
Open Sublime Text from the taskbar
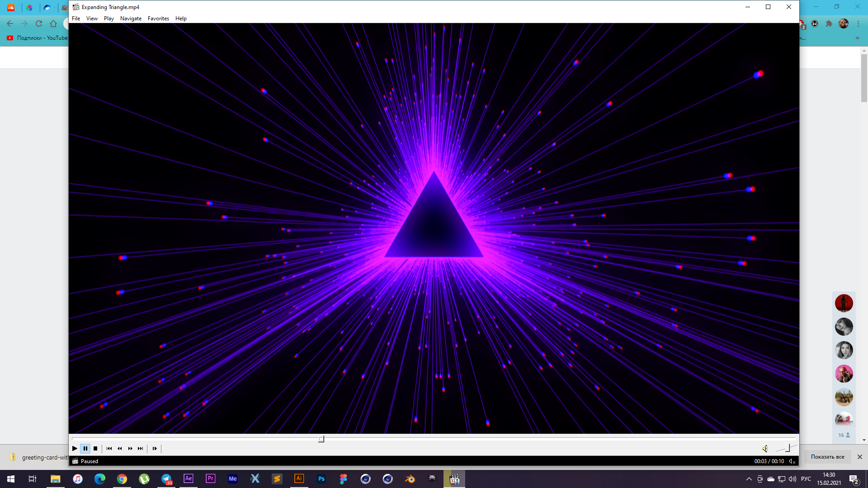pos(277,479)
